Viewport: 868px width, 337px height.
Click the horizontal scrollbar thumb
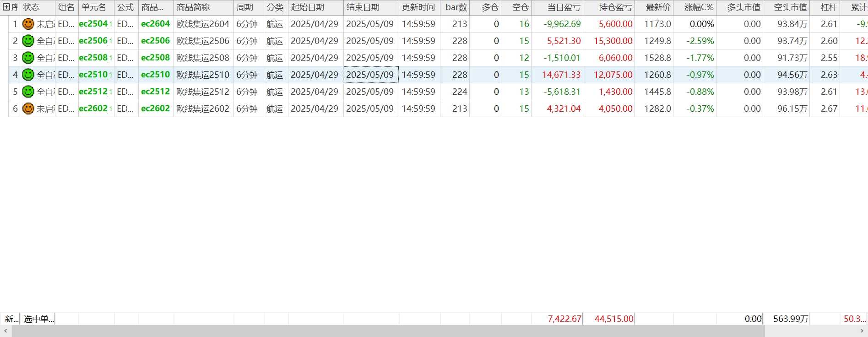tap(388, 331)
